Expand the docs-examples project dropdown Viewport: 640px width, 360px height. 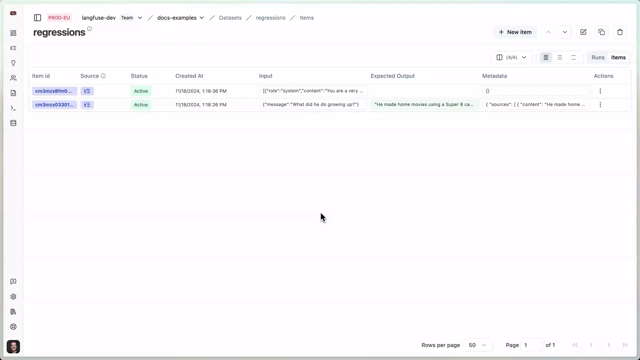click(x=180, y=18)
